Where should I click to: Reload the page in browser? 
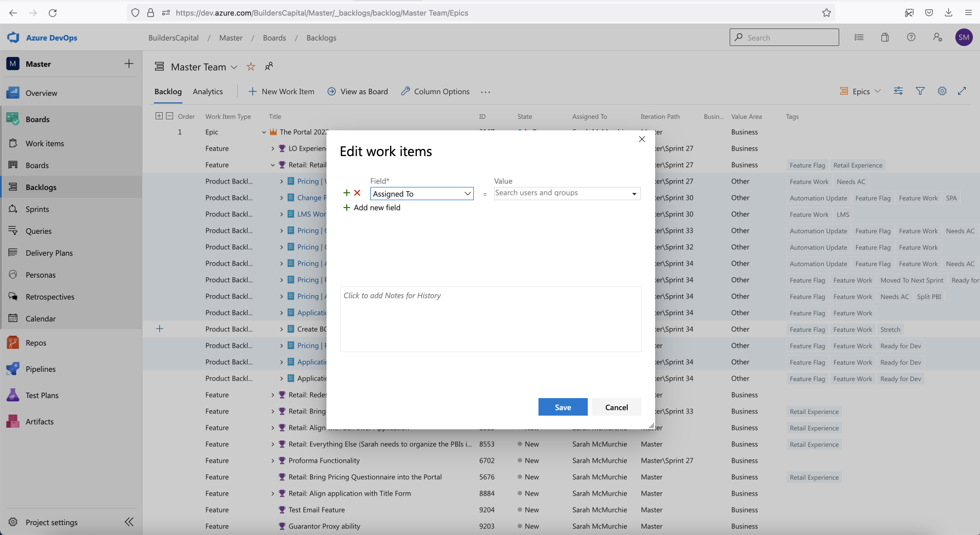click(x=53, y=13)
